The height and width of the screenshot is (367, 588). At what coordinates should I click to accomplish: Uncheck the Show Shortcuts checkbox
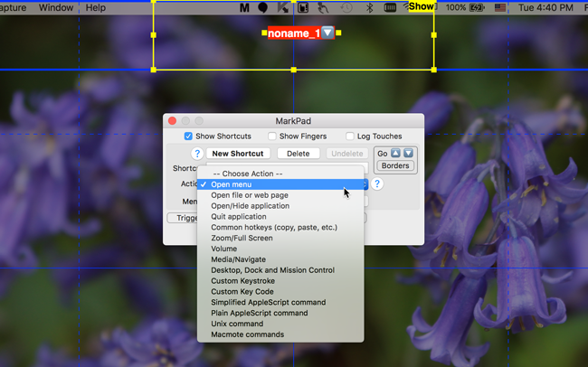[188, 136]
